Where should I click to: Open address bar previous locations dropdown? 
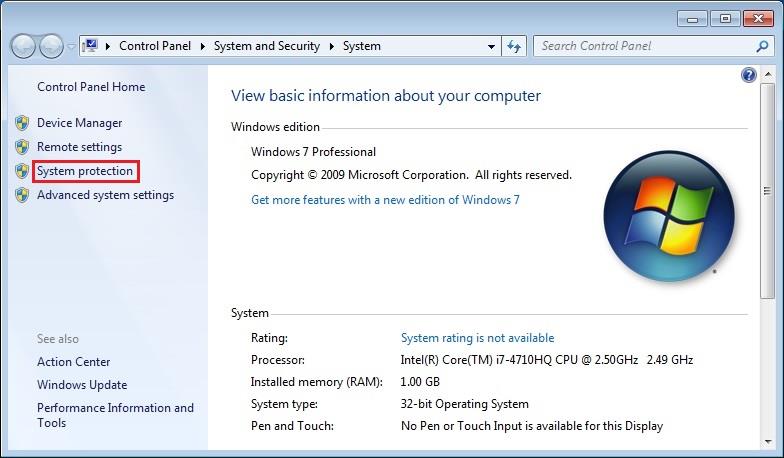pos(492,46)
